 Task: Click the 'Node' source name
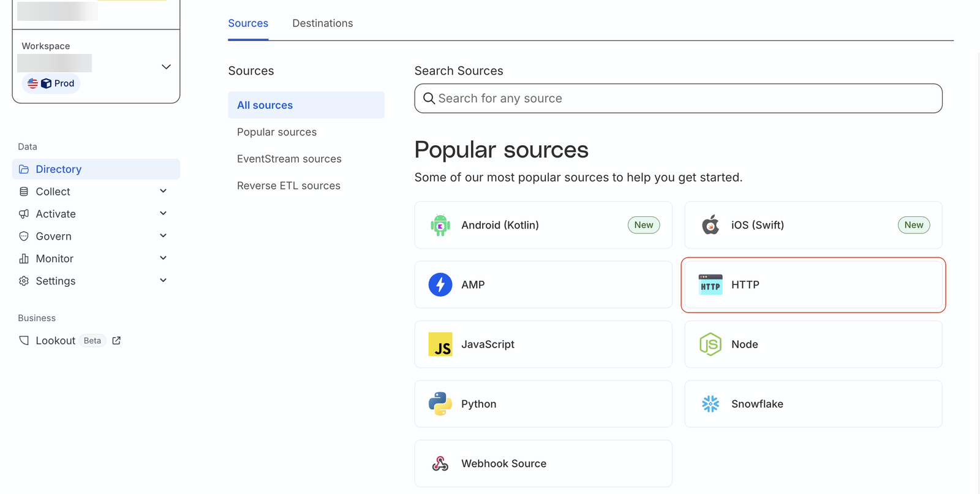click(x=745, y=344)
